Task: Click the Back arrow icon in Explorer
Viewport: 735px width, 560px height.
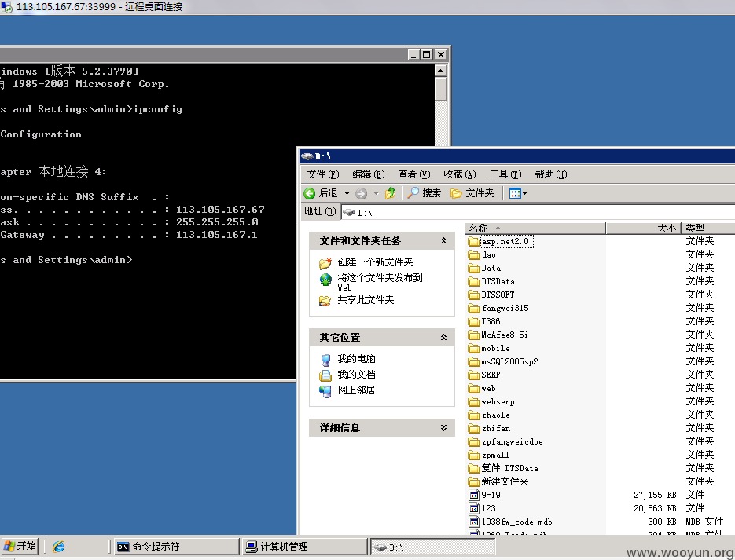Action: pos(310,193)
